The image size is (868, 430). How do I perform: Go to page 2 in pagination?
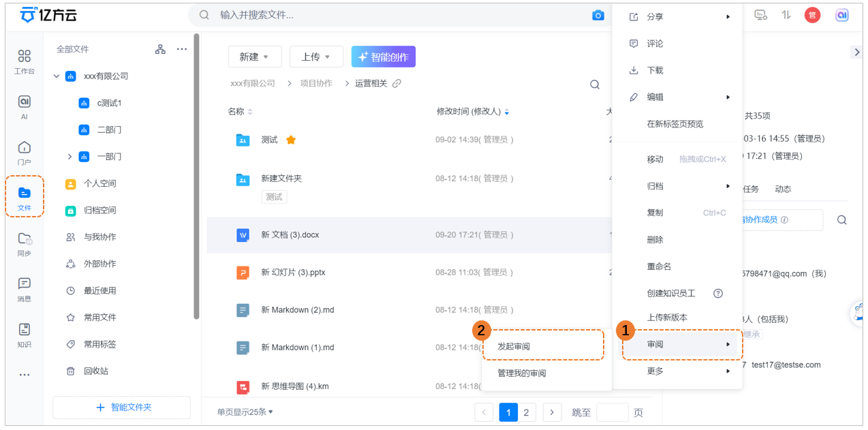click(525, 412)
